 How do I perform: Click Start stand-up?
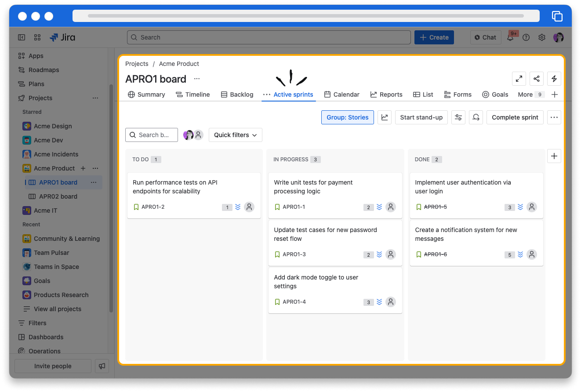421,117
